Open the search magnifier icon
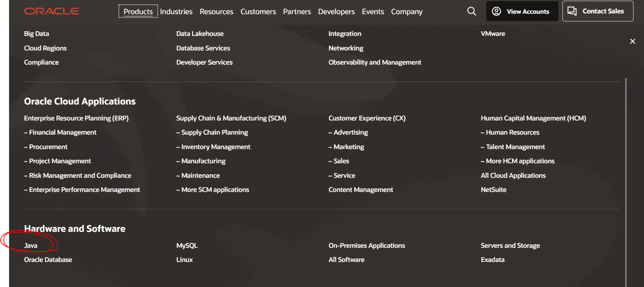 click(471, 11)
